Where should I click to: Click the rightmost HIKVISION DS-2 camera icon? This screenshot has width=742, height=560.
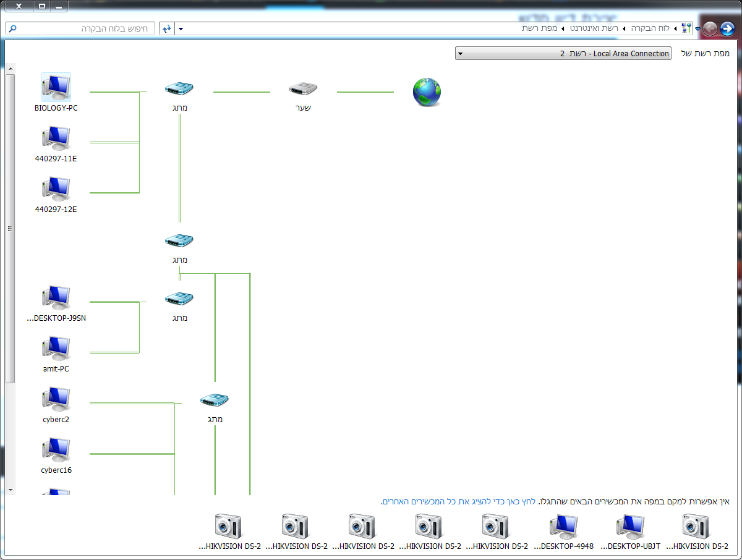(x=697, y=527)
